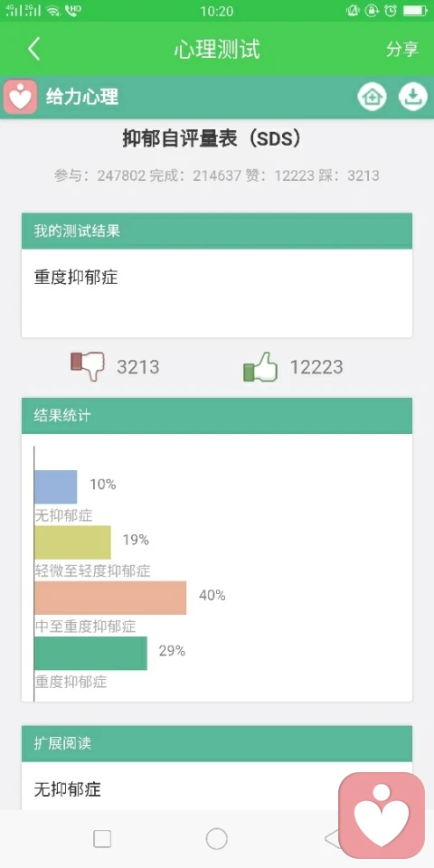The image size is (434, 868).
Task: Tap the download icon in 给力心理 bar
Action: point(413,97)
